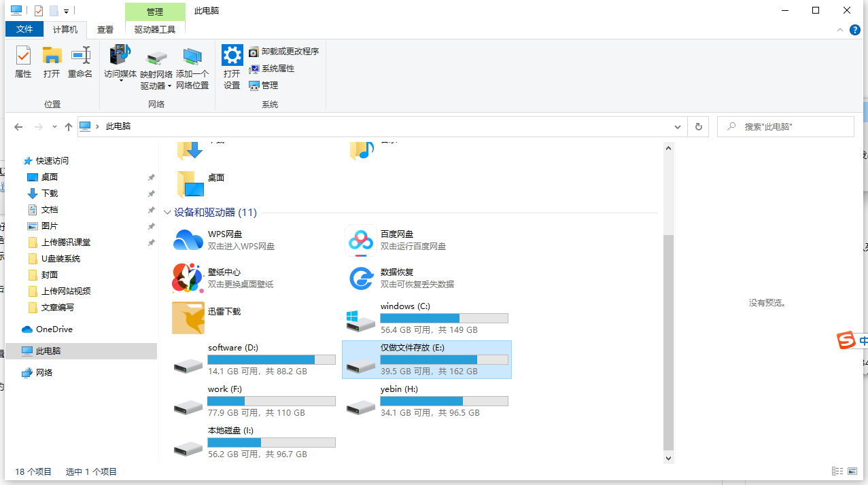Collapse the 设备和驱动器 section chevron
Image resolution: width=868 pixels, height=485 pixels.
(x=167, y=212)
